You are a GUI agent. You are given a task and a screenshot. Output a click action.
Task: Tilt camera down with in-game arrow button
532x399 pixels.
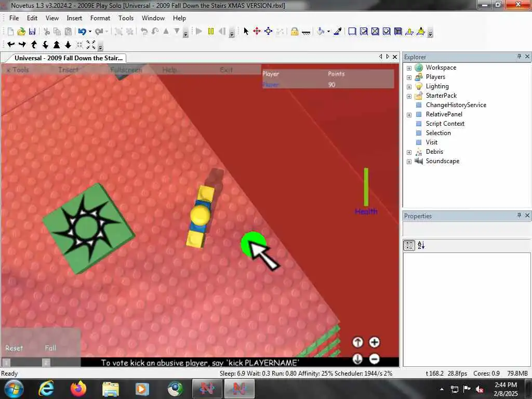pos(357,358)
